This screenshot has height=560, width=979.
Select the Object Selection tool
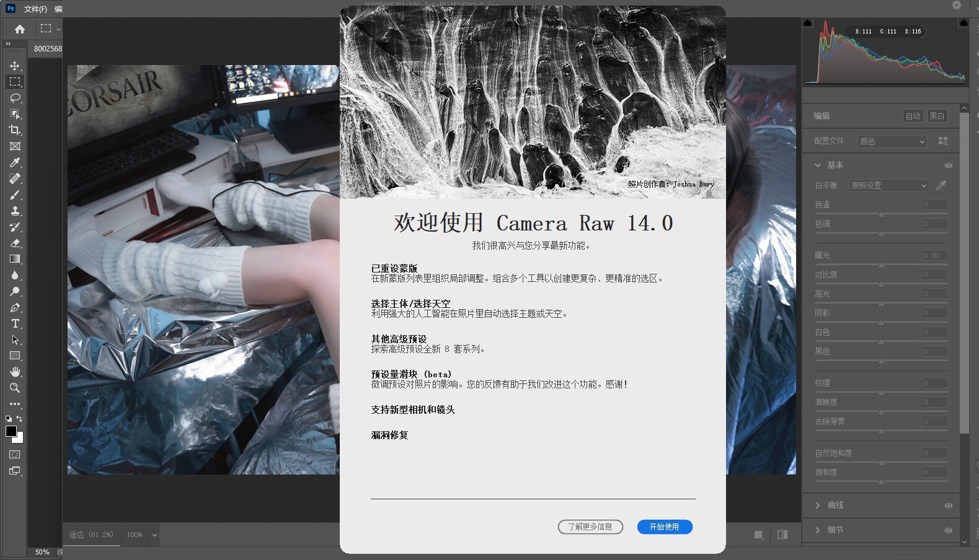coord(15,114)
